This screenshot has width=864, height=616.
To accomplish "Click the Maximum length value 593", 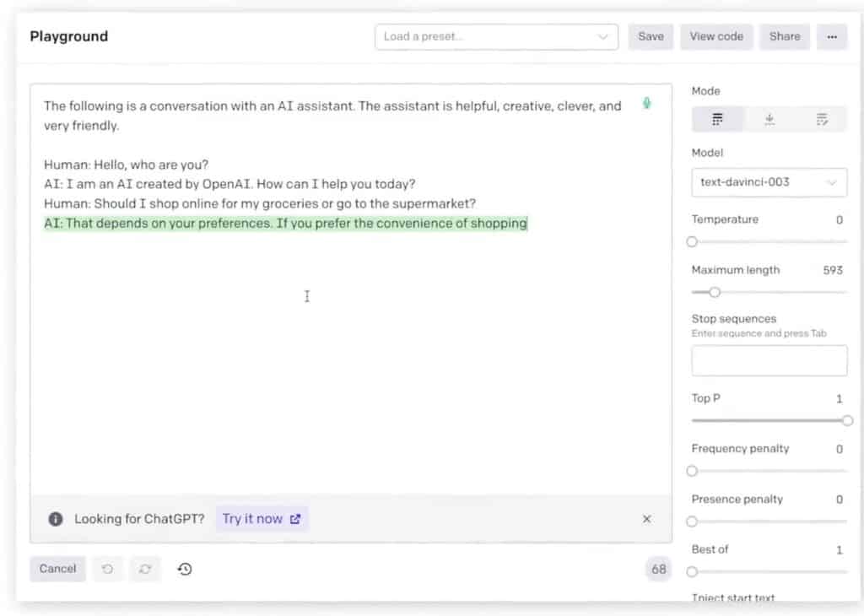I will pos(833,271).
